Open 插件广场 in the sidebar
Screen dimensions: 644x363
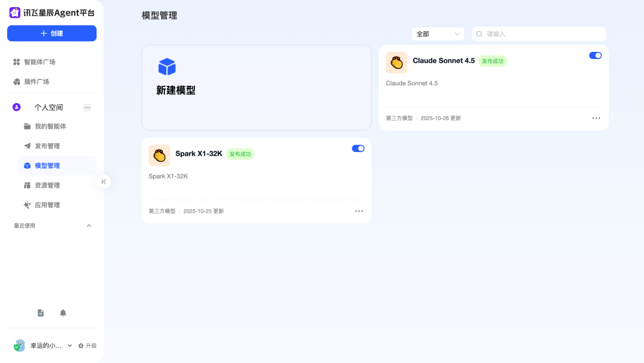point(31,82)
